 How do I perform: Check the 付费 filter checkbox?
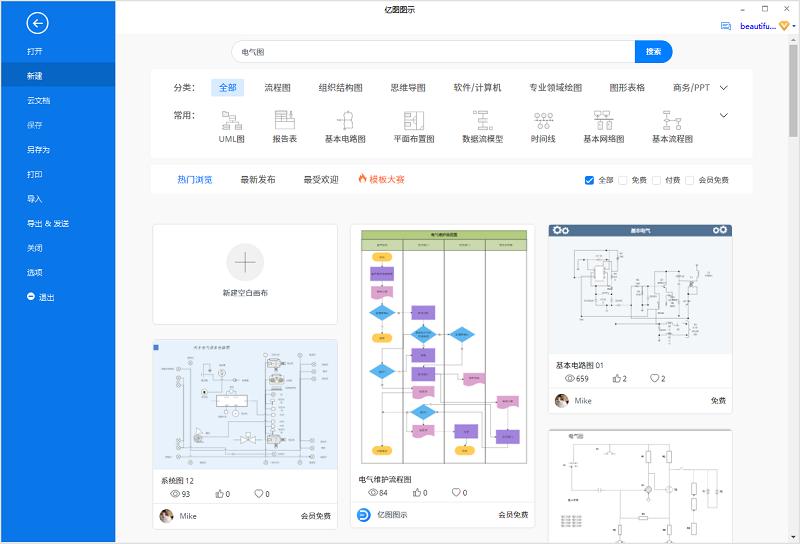[657, 180]
